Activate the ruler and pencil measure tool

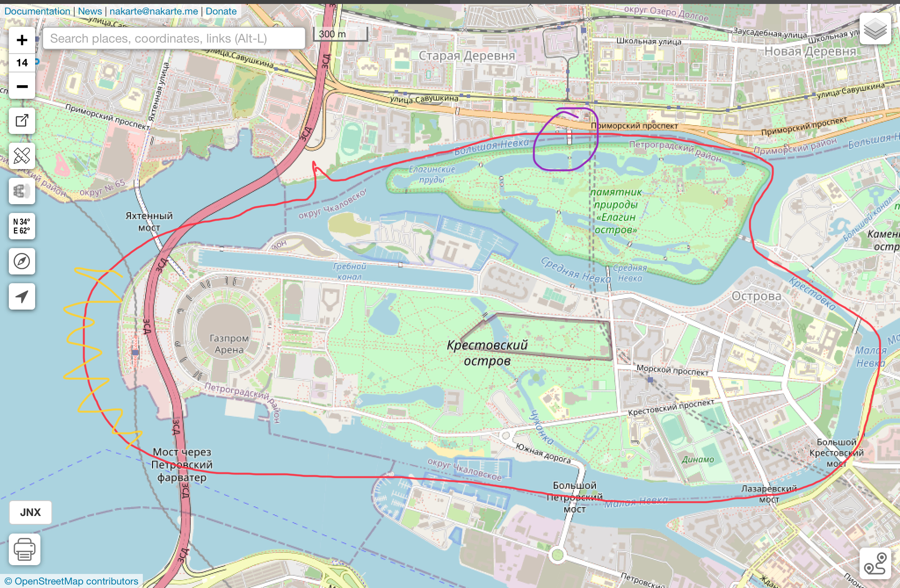pyautogui.click(x=22, y=156)
